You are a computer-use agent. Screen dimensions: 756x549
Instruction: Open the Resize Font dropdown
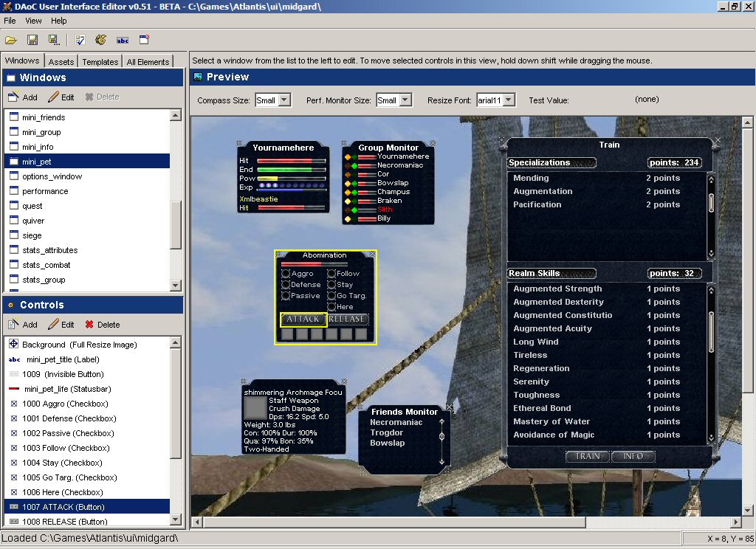pyautogui.click(x=509, y=100)
